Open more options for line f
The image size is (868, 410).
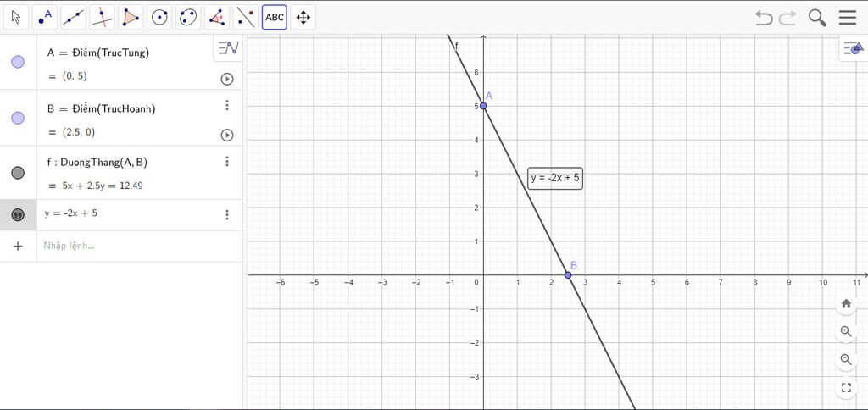[227, 161]
